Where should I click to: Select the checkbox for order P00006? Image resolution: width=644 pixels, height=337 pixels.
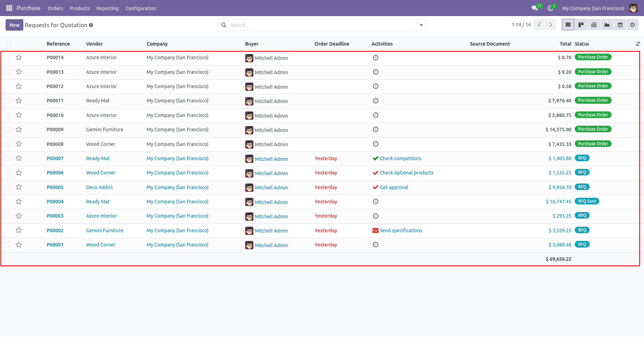click(x=8, y=173)
